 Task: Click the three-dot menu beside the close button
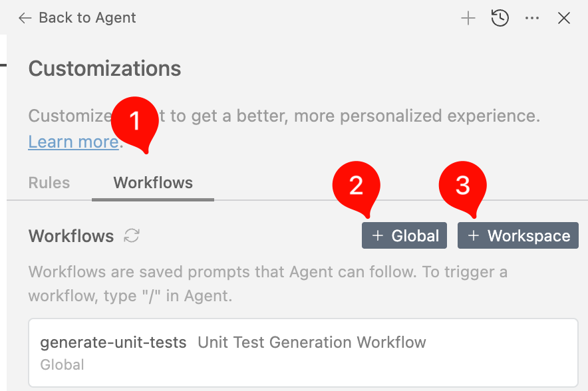(531, 18)
